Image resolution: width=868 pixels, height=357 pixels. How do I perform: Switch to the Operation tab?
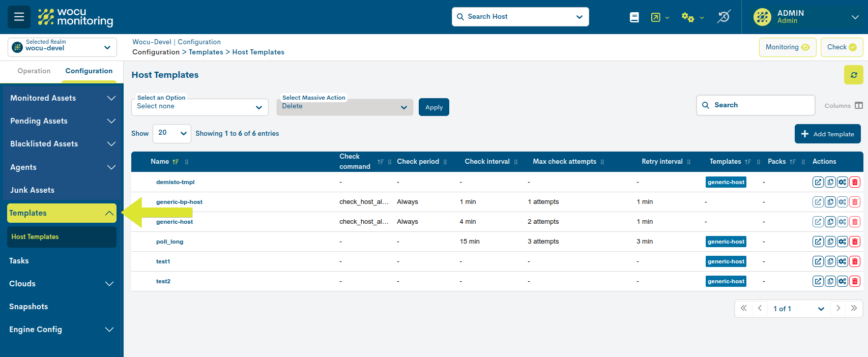pyautogui.click(x=34, y=71)
